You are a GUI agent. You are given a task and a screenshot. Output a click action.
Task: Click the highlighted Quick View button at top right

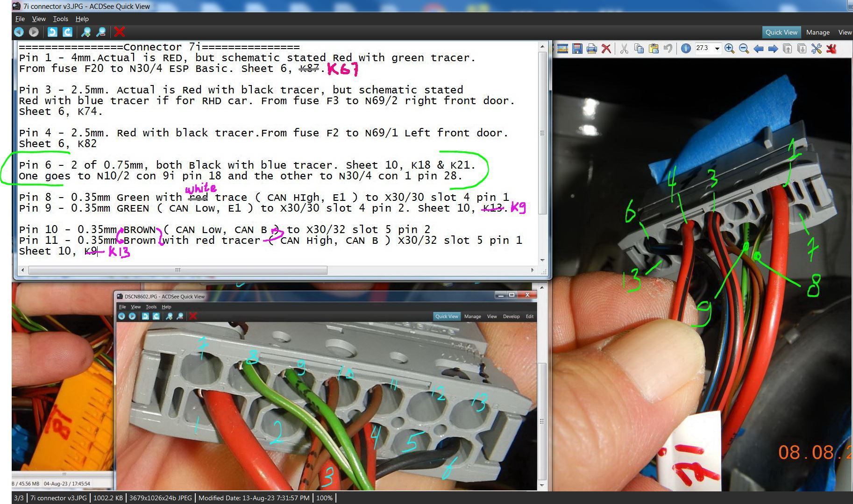[781, 32]
